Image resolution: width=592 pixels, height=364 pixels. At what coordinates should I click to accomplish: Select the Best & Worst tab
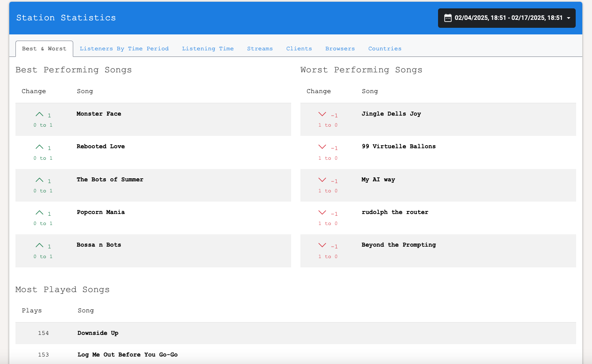tap(44, 49)
